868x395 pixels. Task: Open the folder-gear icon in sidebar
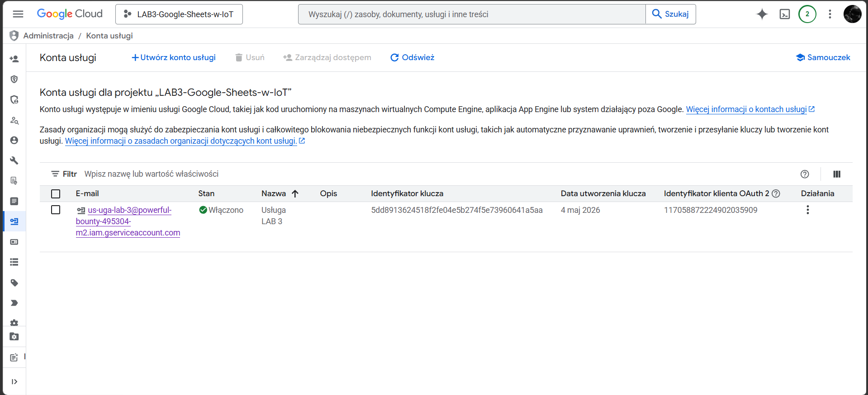coord(14,337)
